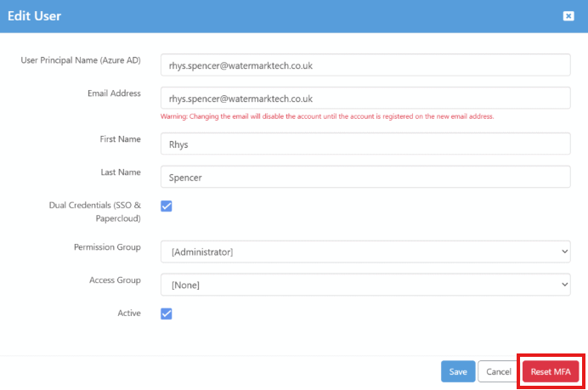Click the User Principal Name input field

pyautogui.click(x=365, y=65)
